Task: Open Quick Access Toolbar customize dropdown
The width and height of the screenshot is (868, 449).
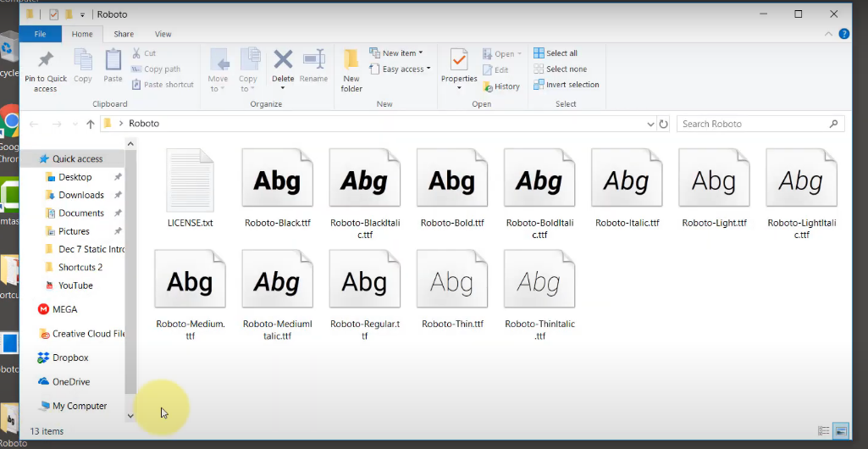Action: click(x=82, y=14)
